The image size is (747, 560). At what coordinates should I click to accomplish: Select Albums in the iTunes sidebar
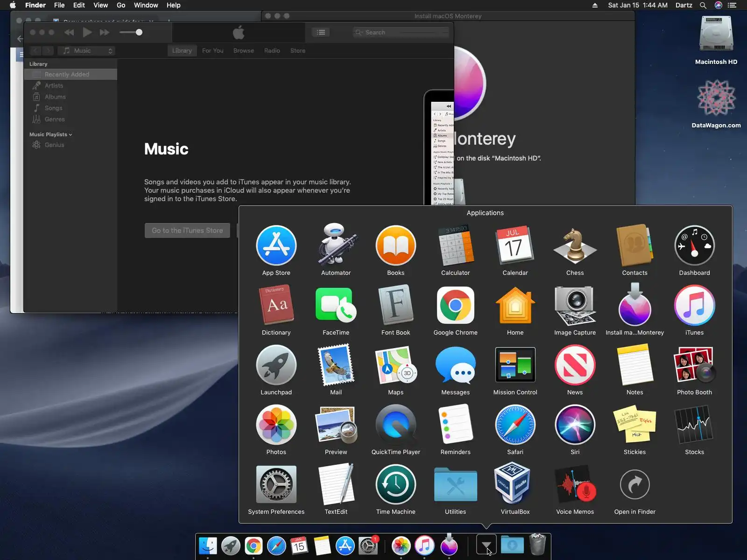(x=70, y=97)
